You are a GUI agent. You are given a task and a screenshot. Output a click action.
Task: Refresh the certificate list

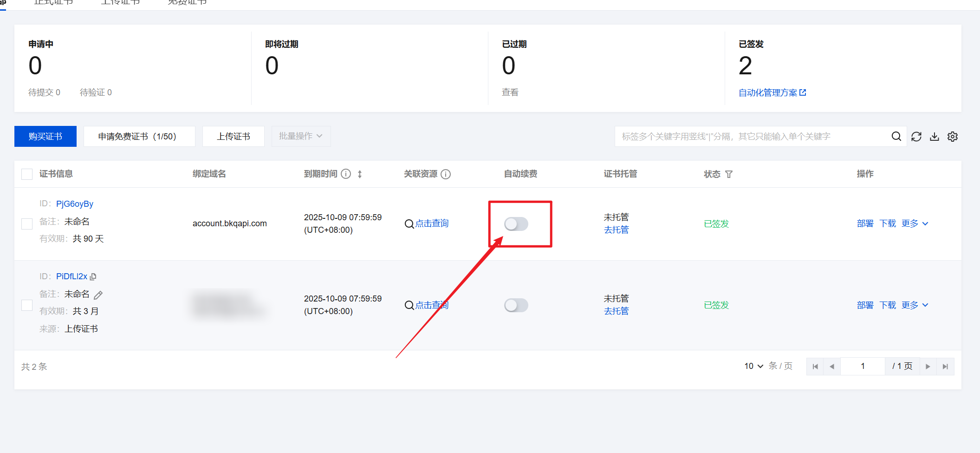[x=916, y=136]
